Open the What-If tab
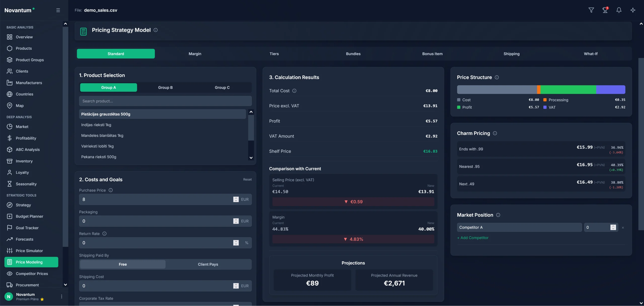 click(591, 54)
